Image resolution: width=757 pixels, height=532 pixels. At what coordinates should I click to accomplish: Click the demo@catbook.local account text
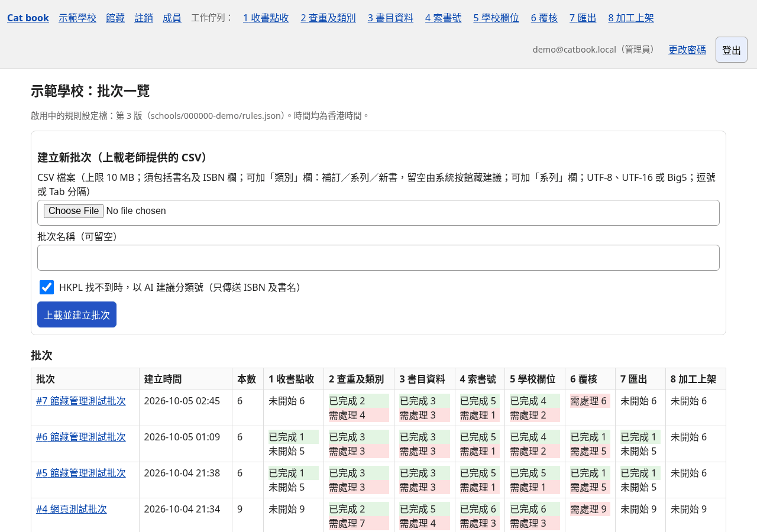(x=596, y=50)
